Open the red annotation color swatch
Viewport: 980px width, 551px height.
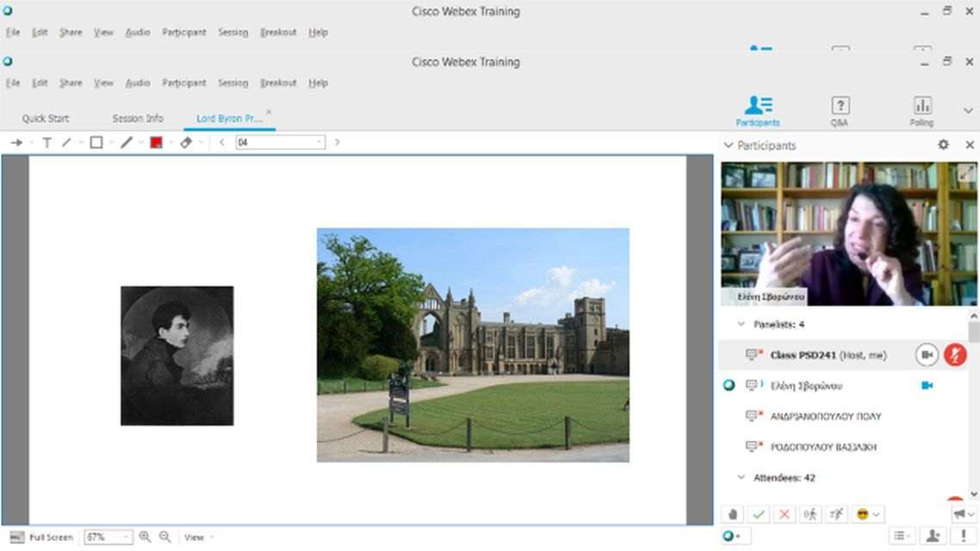coord(157,143)
